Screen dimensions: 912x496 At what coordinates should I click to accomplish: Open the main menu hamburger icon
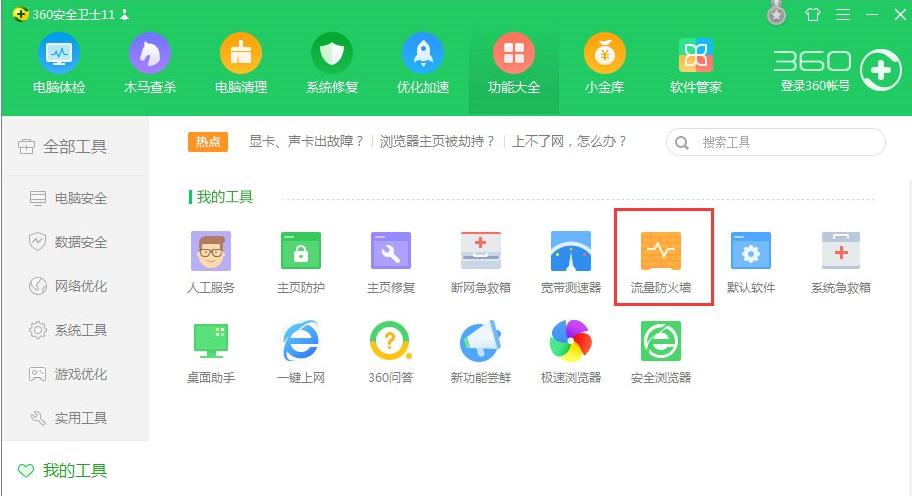(843, 15)
